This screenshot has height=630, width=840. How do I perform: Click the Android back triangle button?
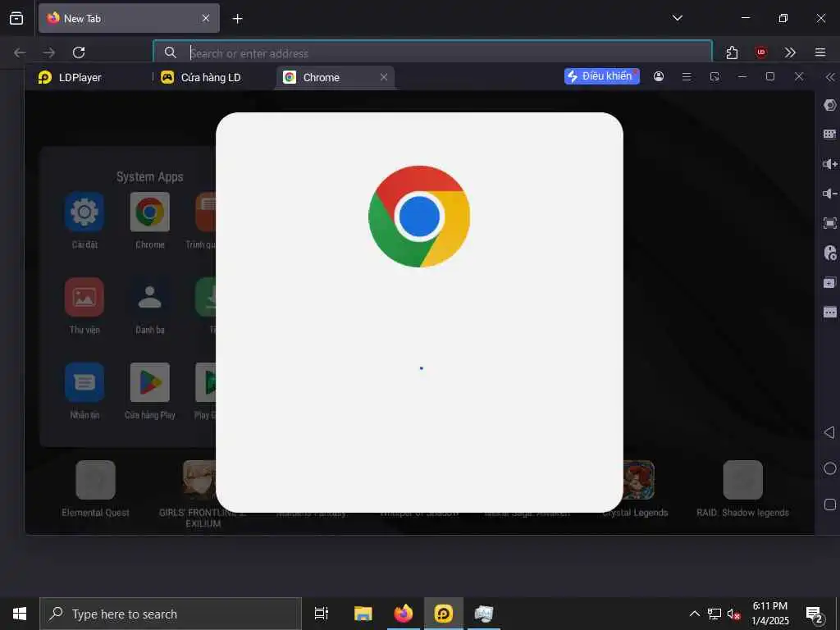(829, 432)
